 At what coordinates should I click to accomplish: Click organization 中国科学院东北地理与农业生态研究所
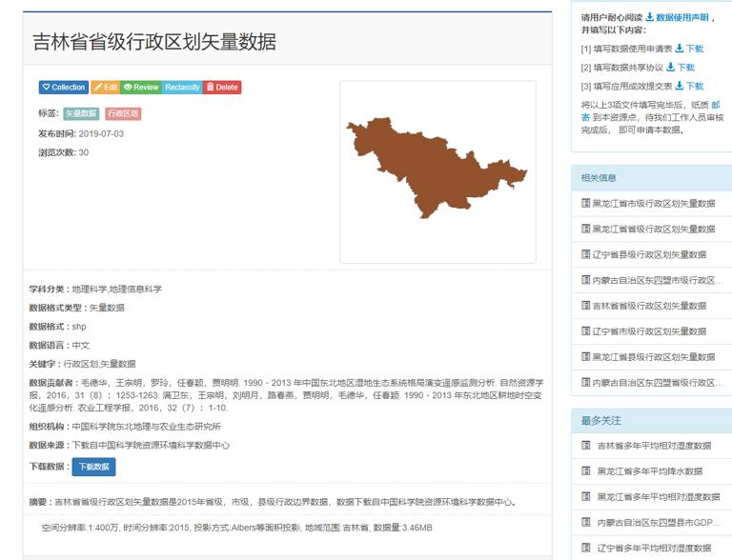[x=146, y=427]
